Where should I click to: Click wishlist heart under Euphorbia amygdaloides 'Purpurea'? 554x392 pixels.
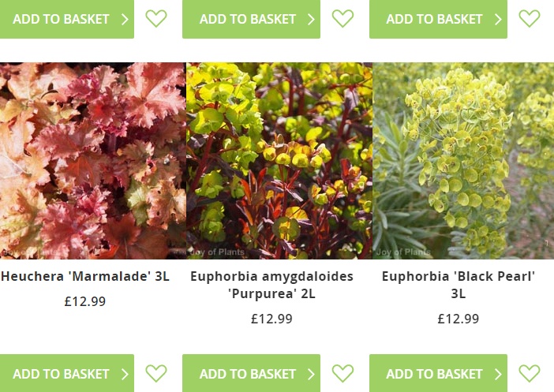point(343,373)
